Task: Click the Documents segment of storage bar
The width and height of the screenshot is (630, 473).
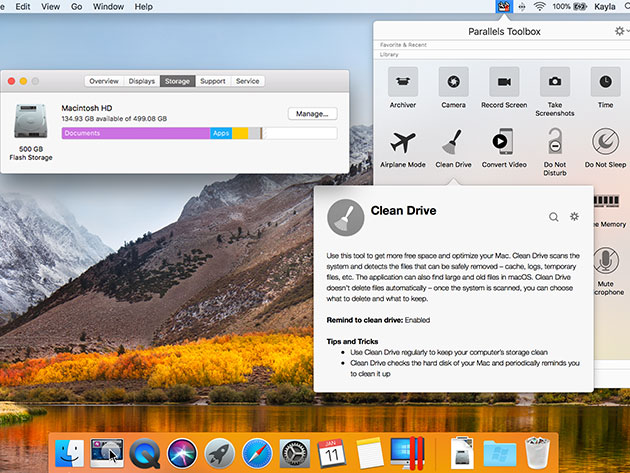Action: click(136, 133)
